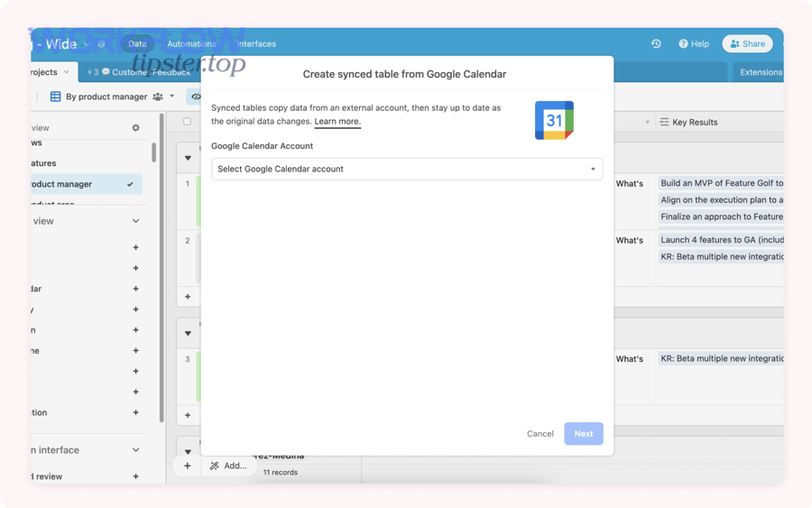
Task: Collapse the 'n interface' section chevron
Action: tap(135, 450)
